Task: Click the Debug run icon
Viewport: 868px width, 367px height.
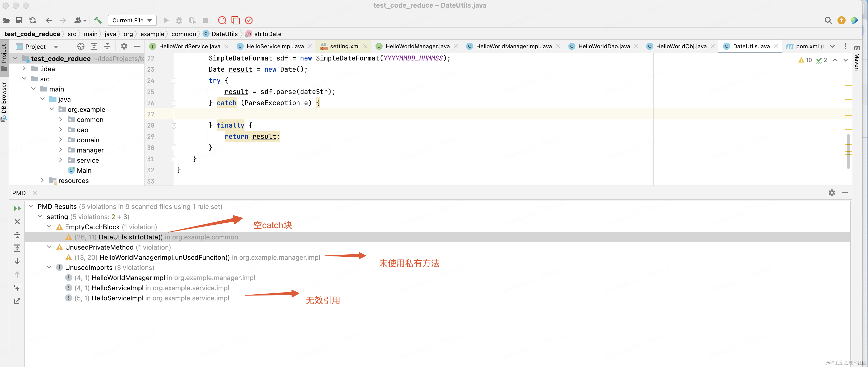Action: tap(178, 20)
